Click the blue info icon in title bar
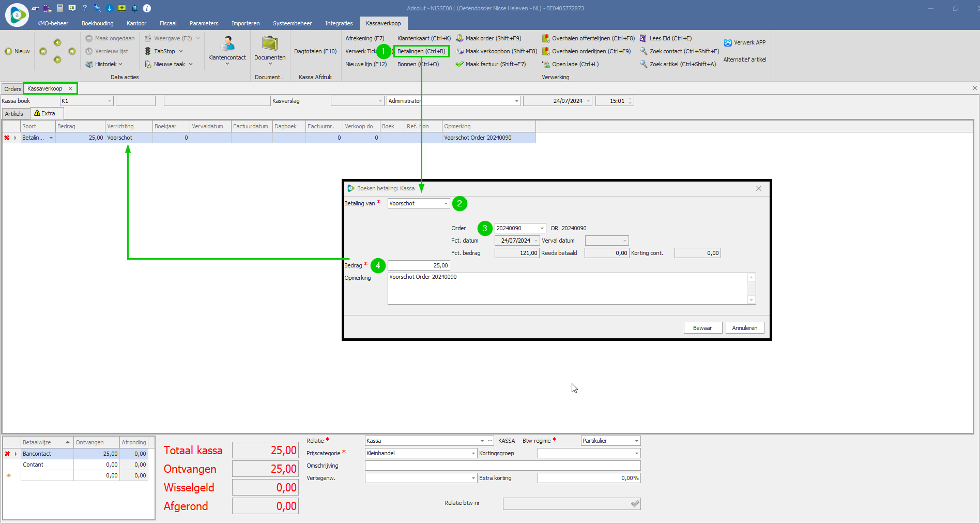The image size is (980, 524). pyautogui.click(x=147, y=8)
